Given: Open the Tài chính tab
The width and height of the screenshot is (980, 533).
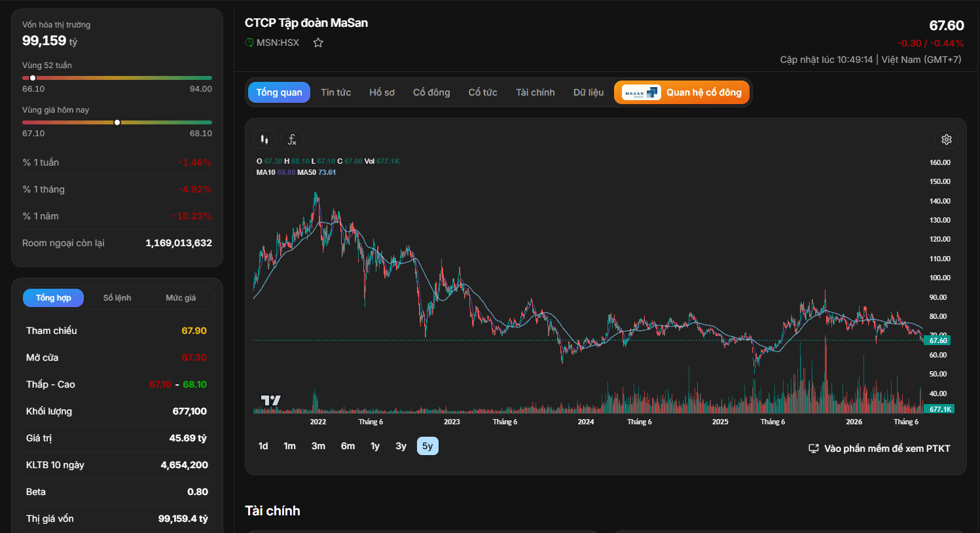Looking at the screenshot, I should tap(535, 92).
